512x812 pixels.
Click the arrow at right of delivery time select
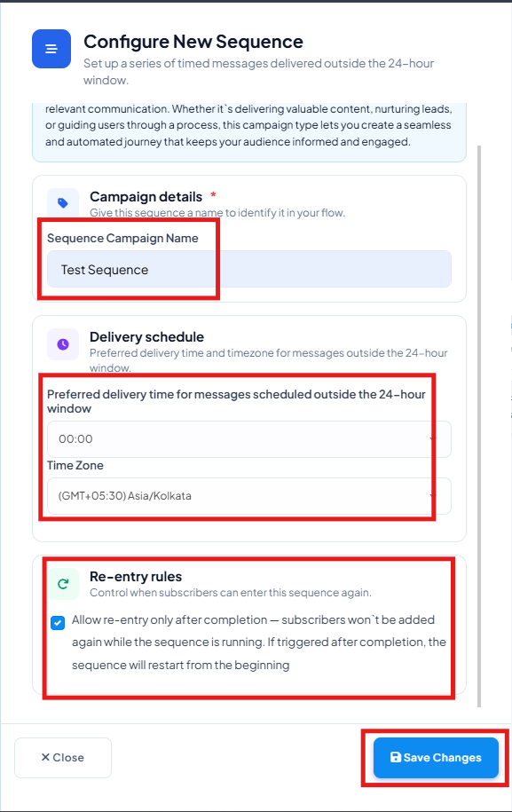click(432, 439)
